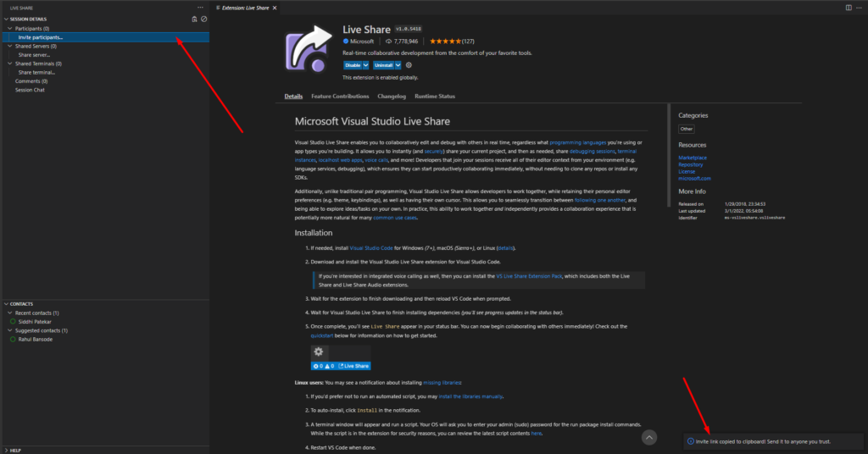Image resolution: width=868 pixels, height=454 pixels.
Task: Open Live Share panel more actions (…) menu
Action: [200, 8]
